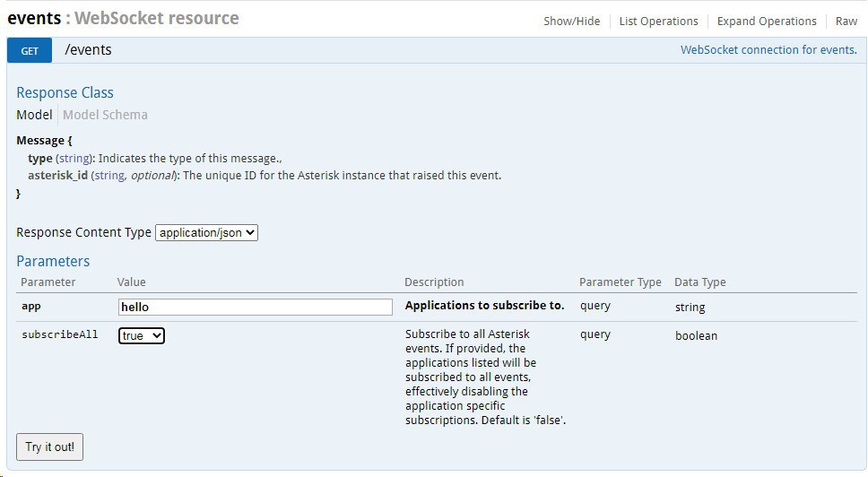This screenshot has width=868, height=477.
Task: Open the Raw resource link
Action: [846, 22]
